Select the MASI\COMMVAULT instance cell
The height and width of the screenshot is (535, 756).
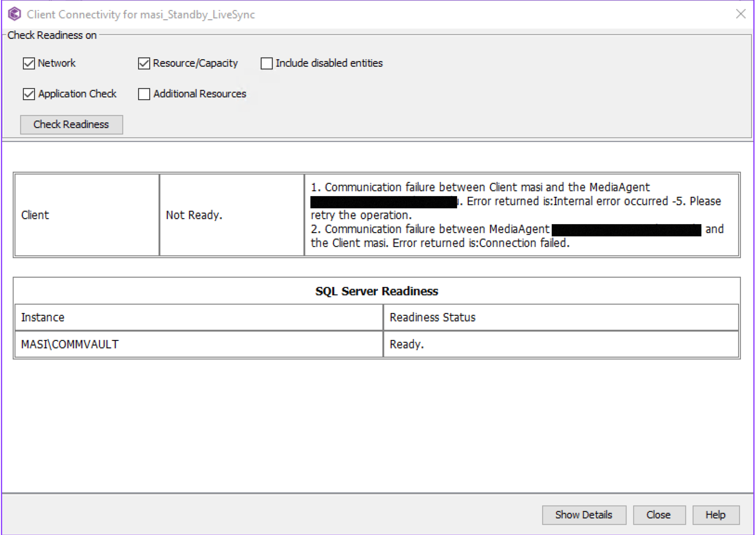pos(199,344)
